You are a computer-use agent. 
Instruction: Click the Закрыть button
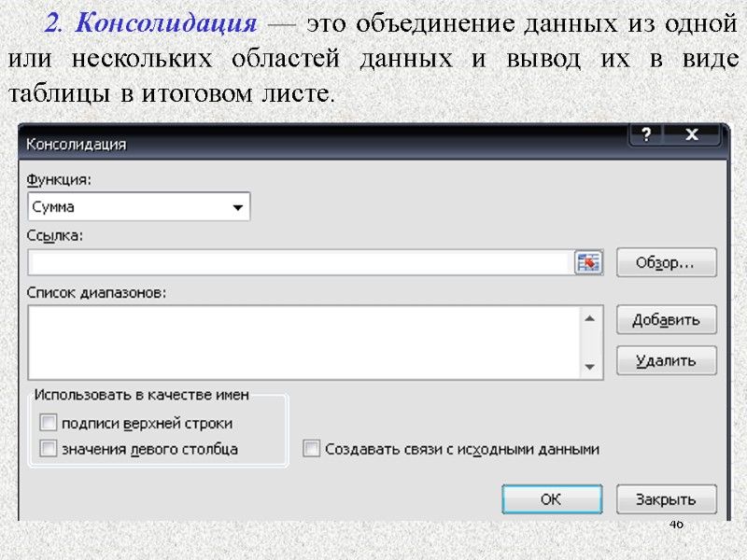666,499
